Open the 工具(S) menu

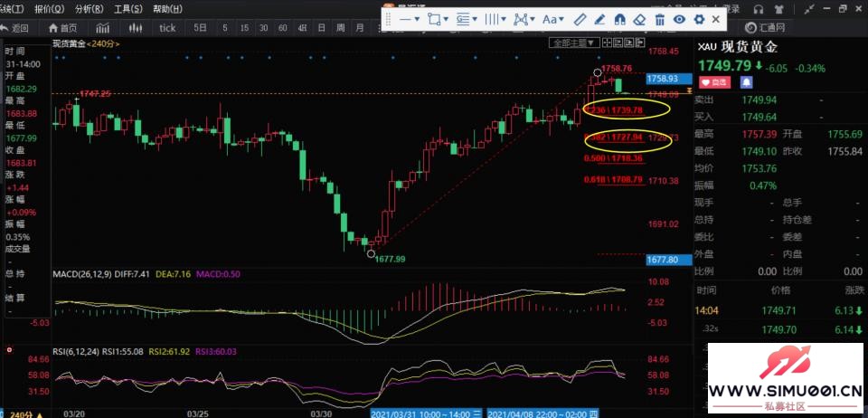pyautogui.click(x=127, y=8)
